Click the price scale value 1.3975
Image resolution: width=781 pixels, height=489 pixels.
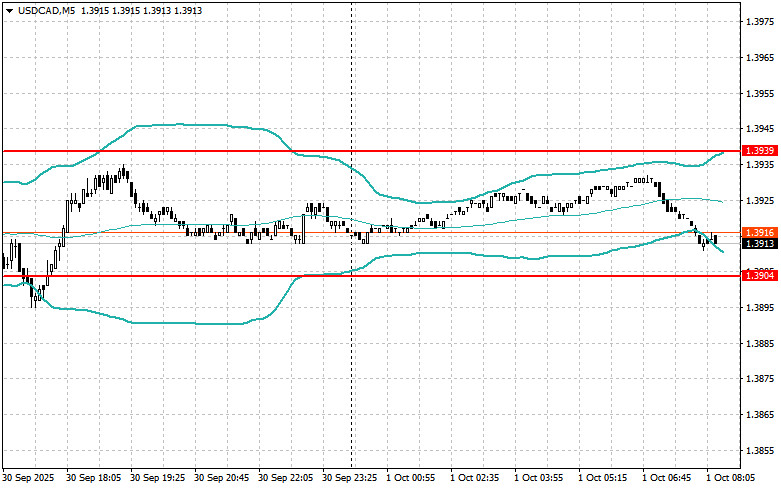pyautogui.click(x=760, y=21)
